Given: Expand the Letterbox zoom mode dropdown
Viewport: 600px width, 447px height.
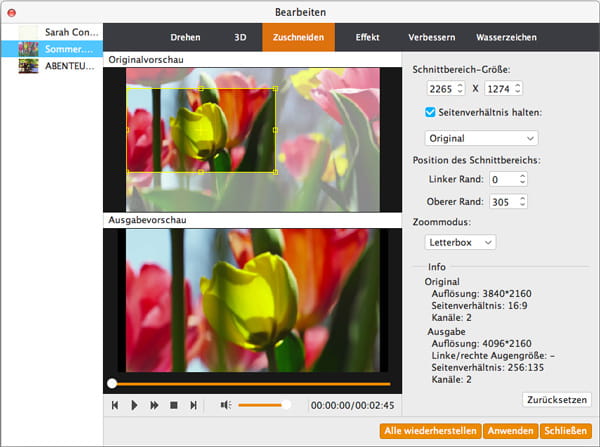Looking at the screenshot, I should click(461, 242).
